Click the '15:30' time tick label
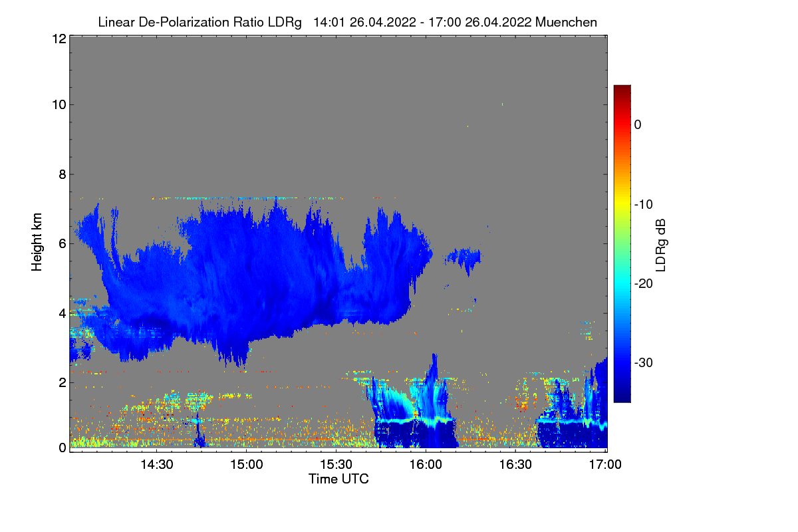Image resolution: width=798 pixels, height=532 pixels. pyautogui.click(x=336, y=465)
